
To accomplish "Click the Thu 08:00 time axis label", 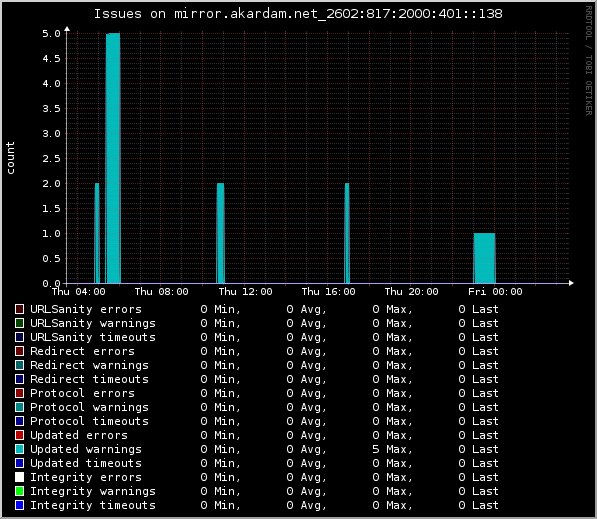I will [x=161, y=292].
